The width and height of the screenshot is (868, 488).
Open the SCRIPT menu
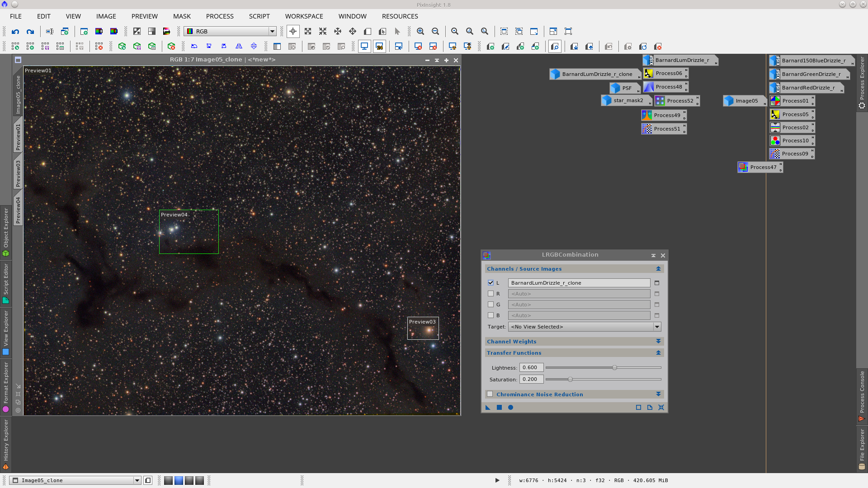(x=259, y=16)
